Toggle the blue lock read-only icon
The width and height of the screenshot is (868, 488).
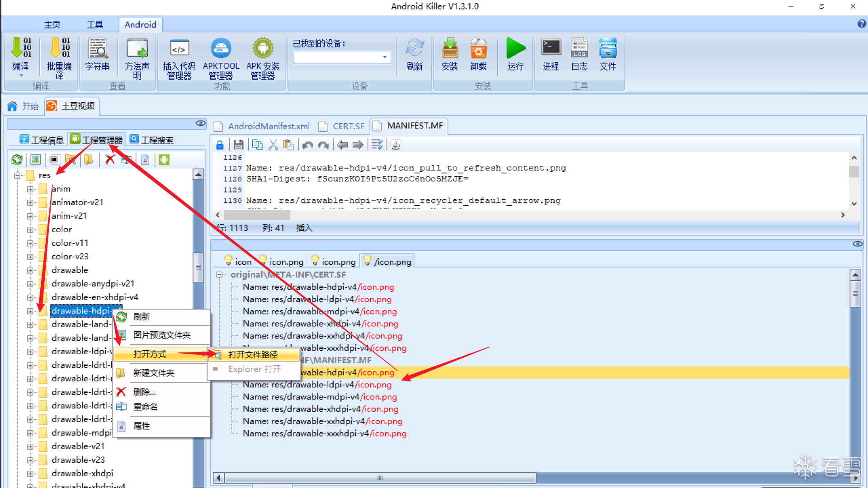pos(220,145)
